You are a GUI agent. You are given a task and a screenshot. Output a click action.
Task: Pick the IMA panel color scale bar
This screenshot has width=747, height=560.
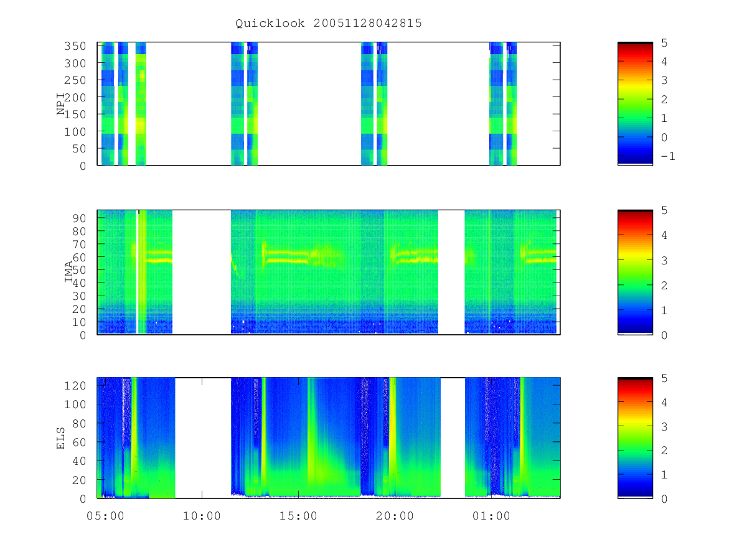tap(635, 273)
